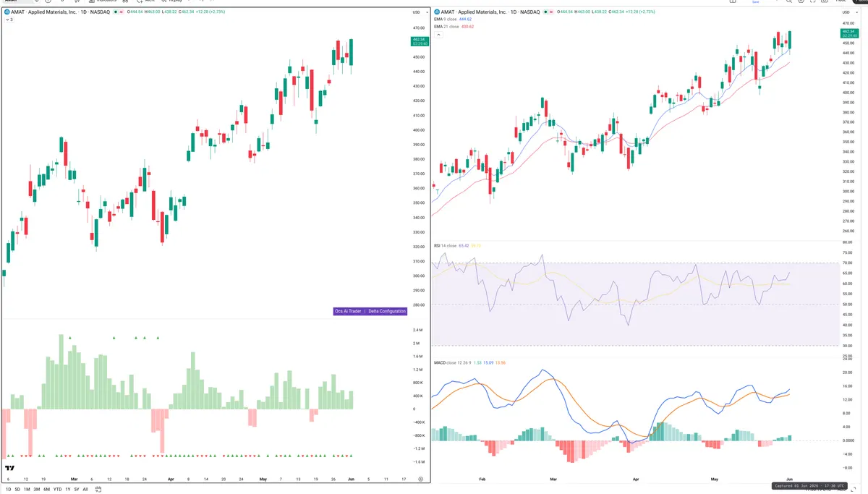This screenshot has width=868, height=494.
Task: Select the 1M date range
Action: click(27, 489)
